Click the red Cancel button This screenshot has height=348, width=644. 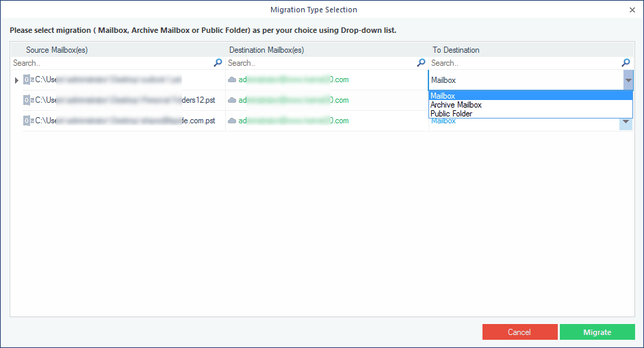[x=520, y=332]
